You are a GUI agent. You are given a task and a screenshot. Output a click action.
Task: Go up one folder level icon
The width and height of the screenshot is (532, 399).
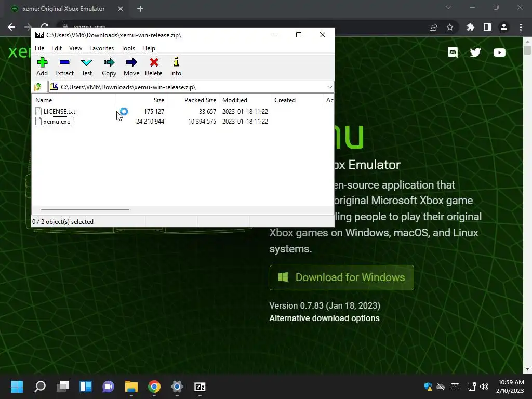point(38,87)
